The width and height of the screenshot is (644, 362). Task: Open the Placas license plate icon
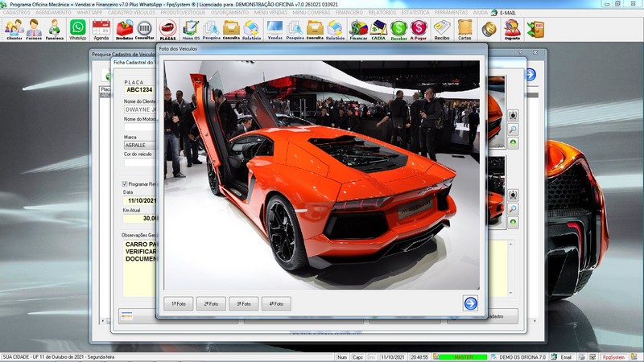pyautogui.click(x=167, y=30)
